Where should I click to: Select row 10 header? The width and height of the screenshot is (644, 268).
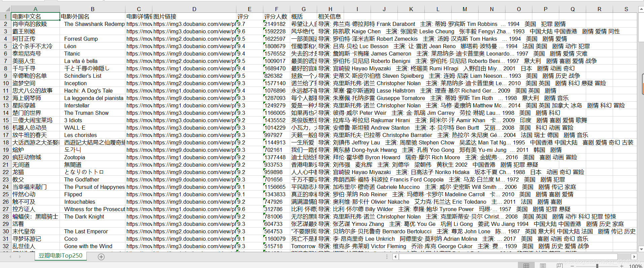click(6, 83)
